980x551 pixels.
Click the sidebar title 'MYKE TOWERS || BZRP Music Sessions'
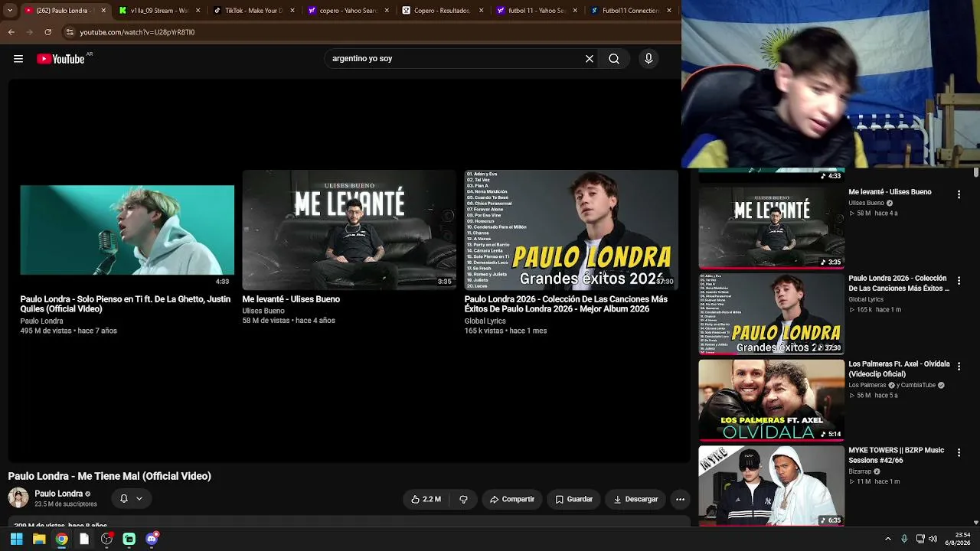[x=896, y=455]
